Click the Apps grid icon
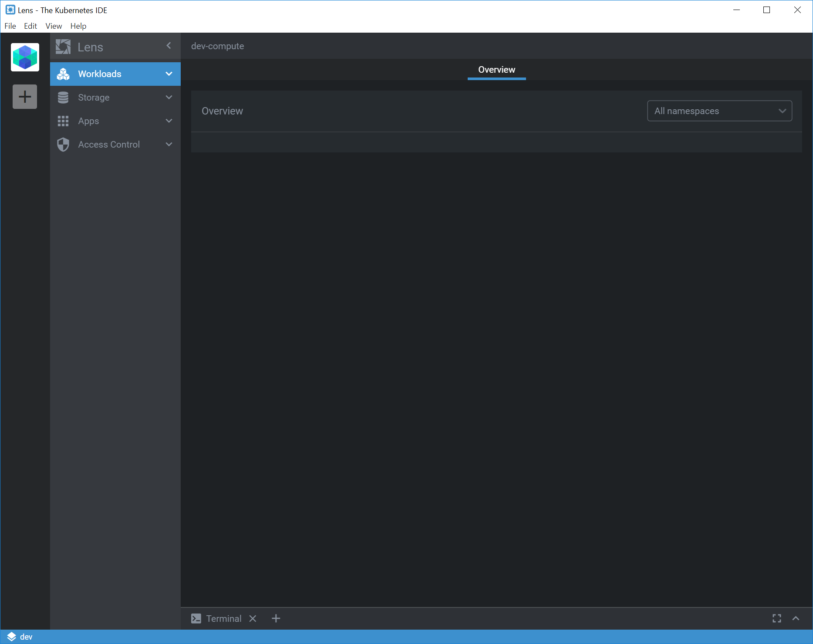This screenshot has height=644, width=813. [x=63, y=121]
